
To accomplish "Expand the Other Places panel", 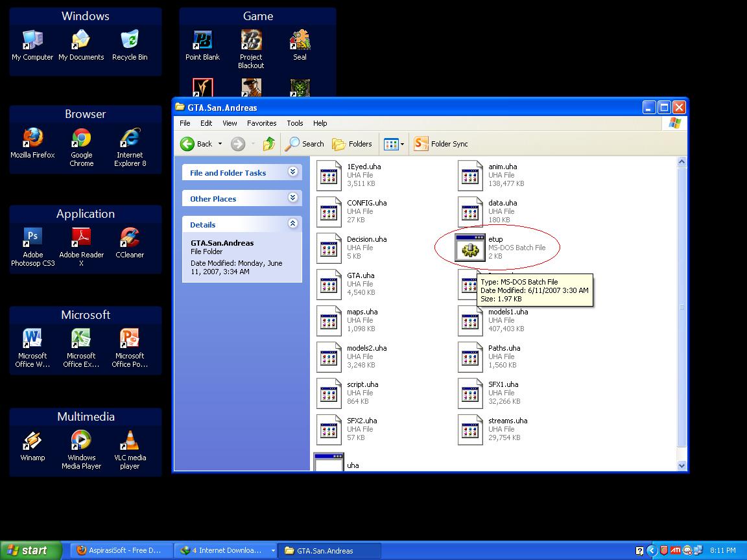I will point(293,198).
